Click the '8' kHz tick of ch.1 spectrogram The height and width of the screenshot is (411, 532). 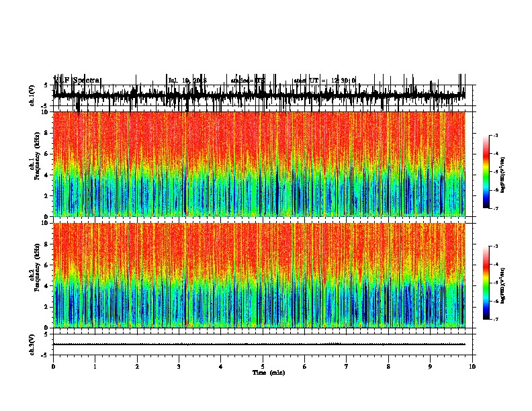pyautogui.click(x=47, y=133)
